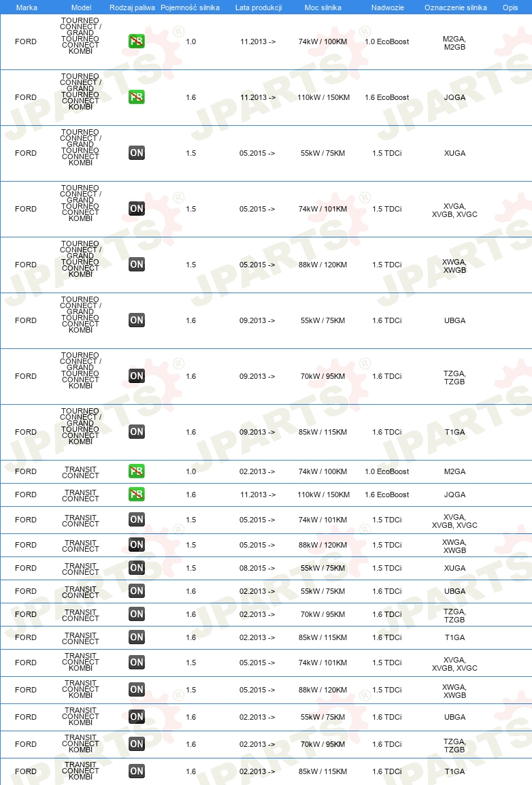Select 'XVGA, XVGB, XVGC' code in Tourneo row
This screenshot has height=785, width=532.
(x=454, y=210)
